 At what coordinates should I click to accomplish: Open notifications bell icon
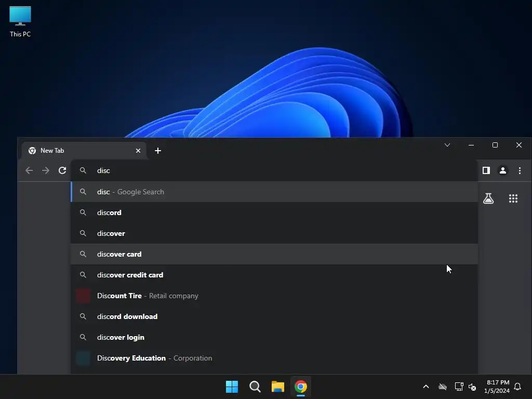517,387
